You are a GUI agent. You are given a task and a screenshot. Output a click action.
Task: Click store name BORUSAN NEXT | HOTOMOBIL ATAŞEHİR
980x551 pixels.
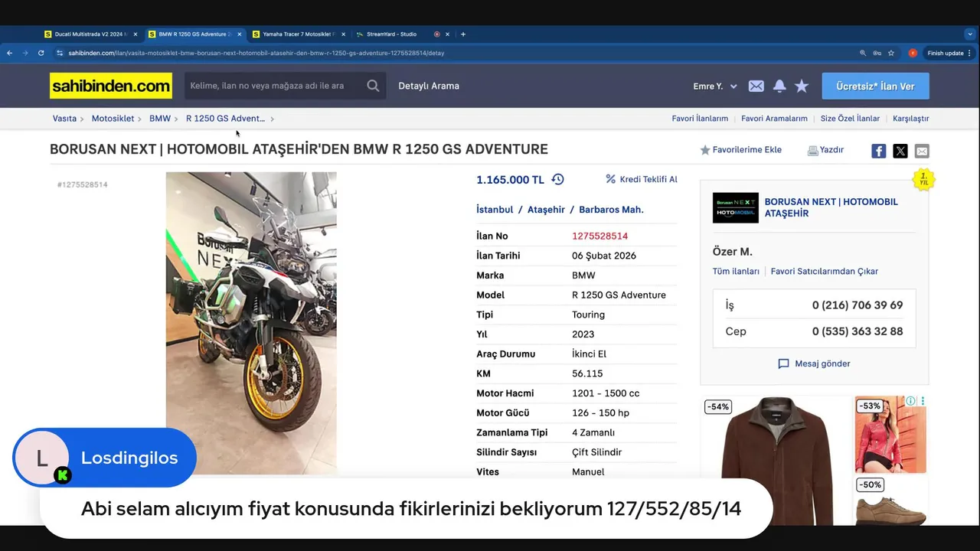(x=831, y=207)
